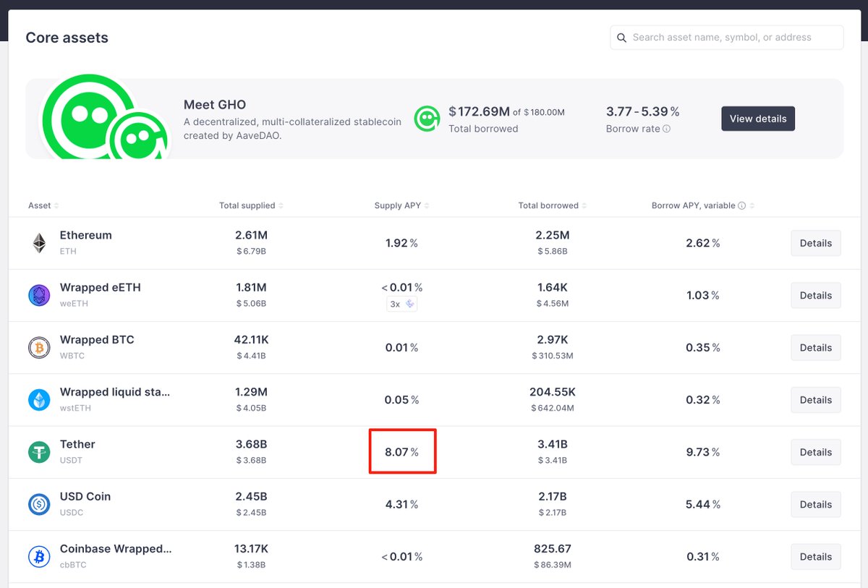Open Details for Wrapped liquid staked ETH

click(816, 400)
